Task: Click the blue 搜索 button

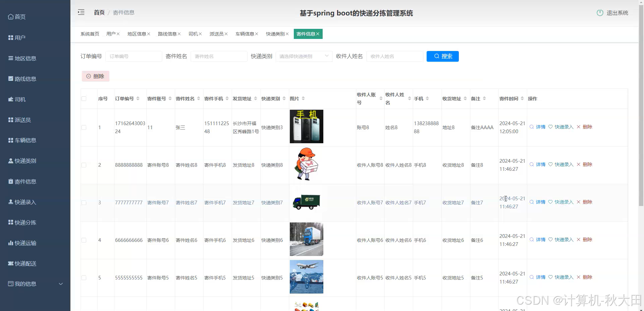Action: tap(442, 56)
